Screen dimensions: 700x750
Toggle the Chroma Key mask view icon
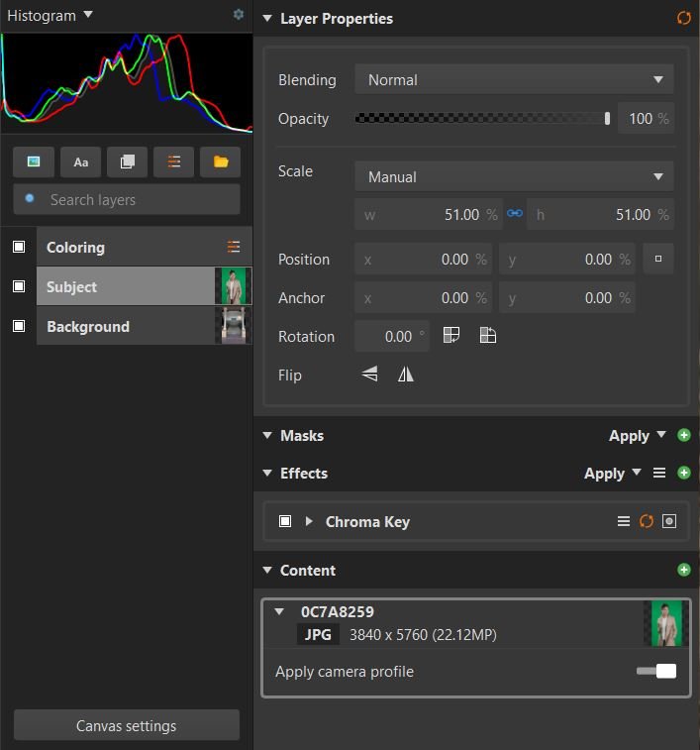(669, 521)
